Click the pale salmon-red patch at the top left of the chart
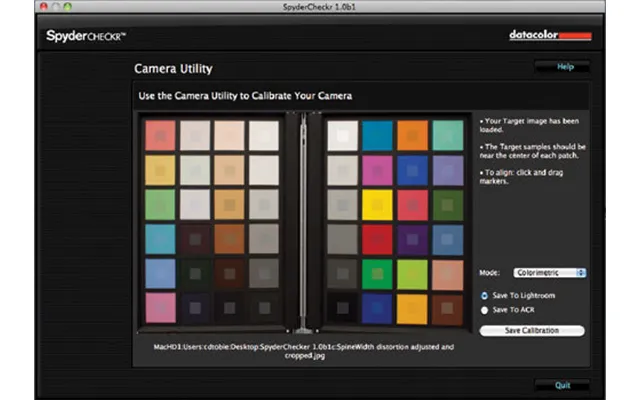Viewport: 640px width, 400px height. (x=160, y=135)
